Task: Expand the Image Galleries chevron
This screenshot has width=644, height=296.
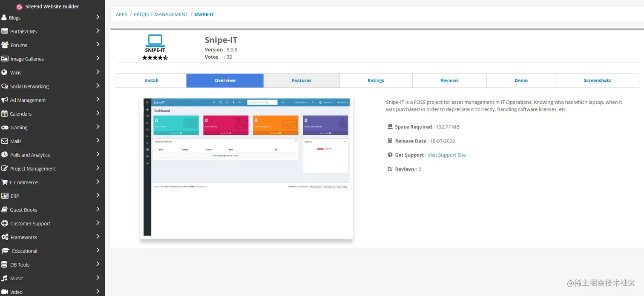Action: tap(98, 58)
